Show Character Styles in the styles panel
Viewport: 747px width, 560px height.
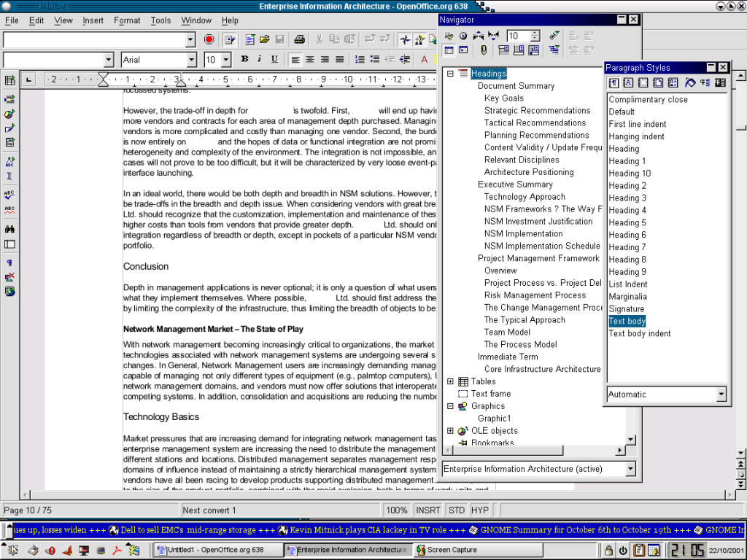[628, 83]
